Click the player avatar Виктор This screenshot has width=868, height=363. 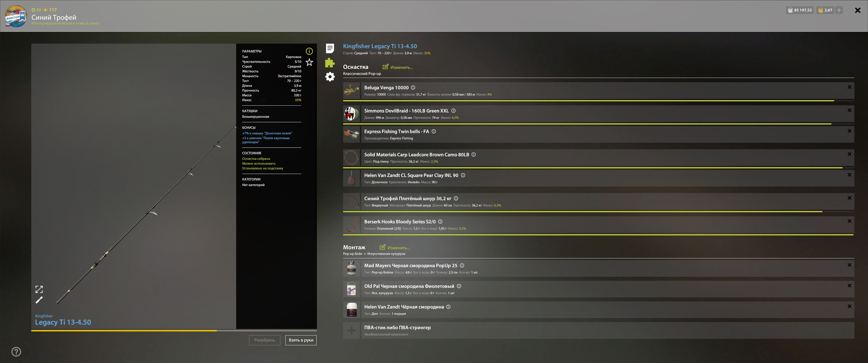pos(16,16)
